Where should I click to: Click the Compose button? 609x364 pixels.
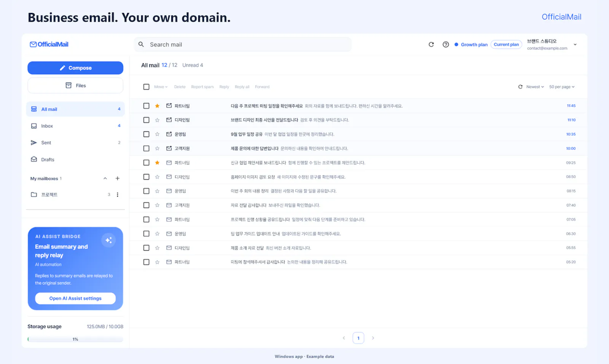(75, 68)
